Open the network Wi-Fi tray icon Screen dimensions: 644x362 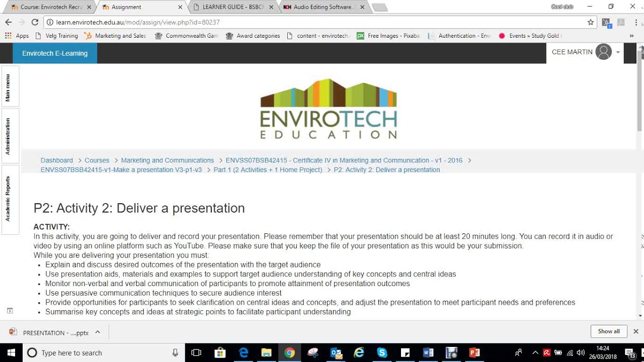[570, 352]
